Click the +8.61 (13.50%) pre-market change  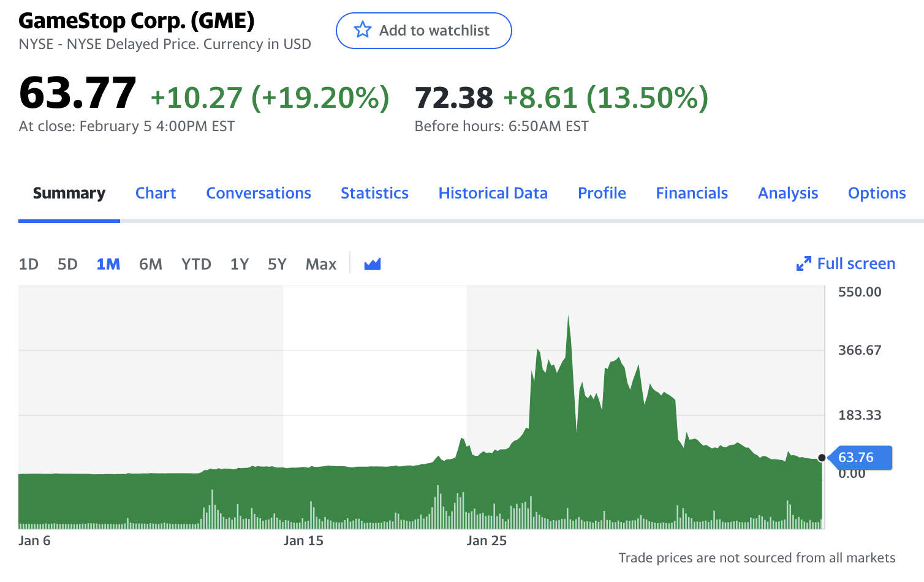[606, 98]
